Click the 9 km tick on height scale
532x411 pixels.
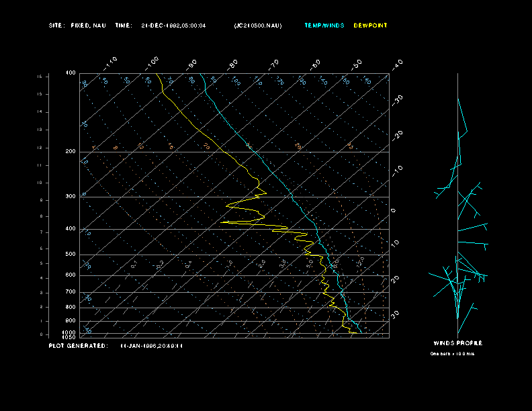pos(41,200)
